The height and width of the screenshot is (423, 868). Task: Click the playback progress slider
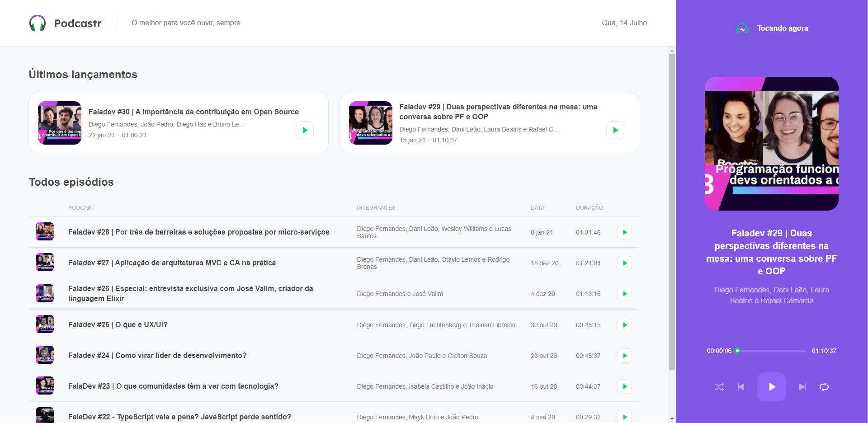[x=771, y=351]
